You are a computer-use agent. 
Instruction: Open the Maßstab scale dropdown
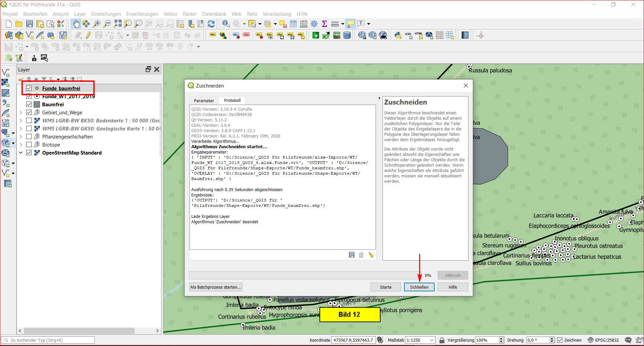click(432, 340)
